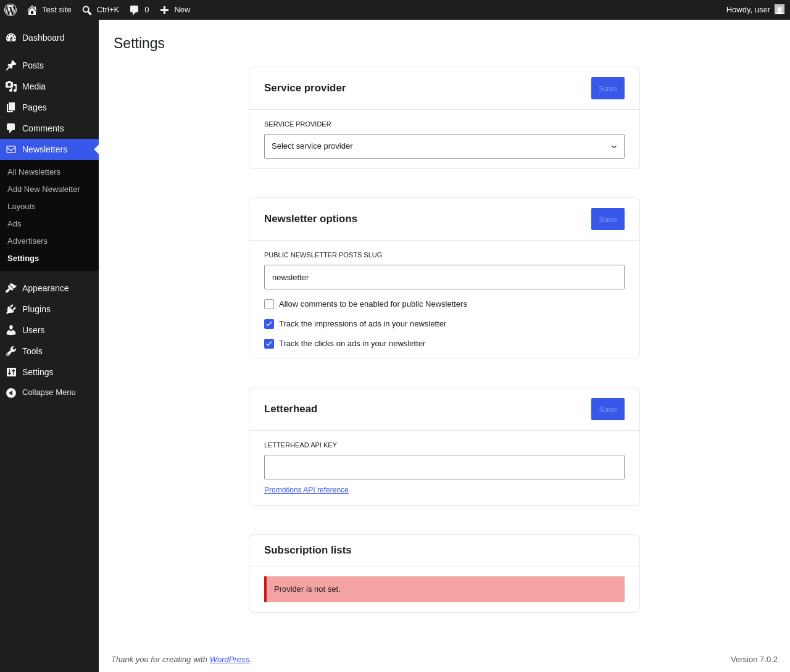
Task: Click the Test site home icon
Action: pos(32,10)
